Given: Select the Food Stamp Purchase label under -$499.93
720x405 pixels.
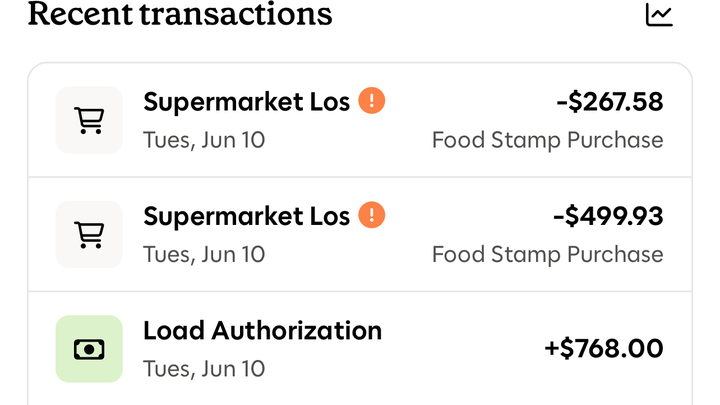Looking at the screenshot, I should (x=547, y=254).
